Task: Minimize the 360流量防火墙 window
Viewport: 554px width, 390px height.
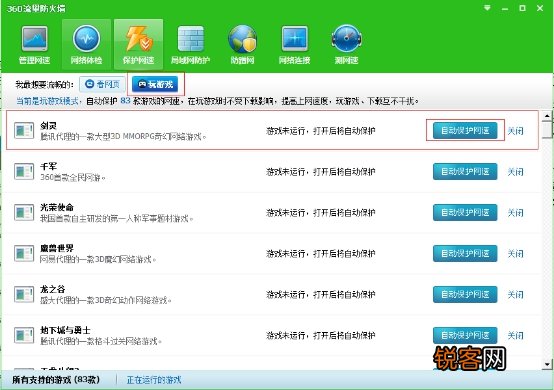Action: pyautogui.click(x=505, y=8)
